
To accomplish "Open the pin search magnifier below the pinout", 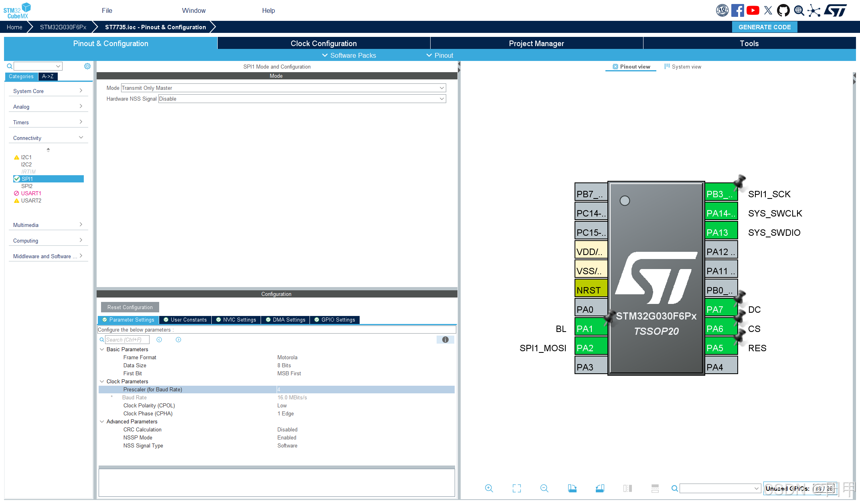I will [x=674, y=488].
